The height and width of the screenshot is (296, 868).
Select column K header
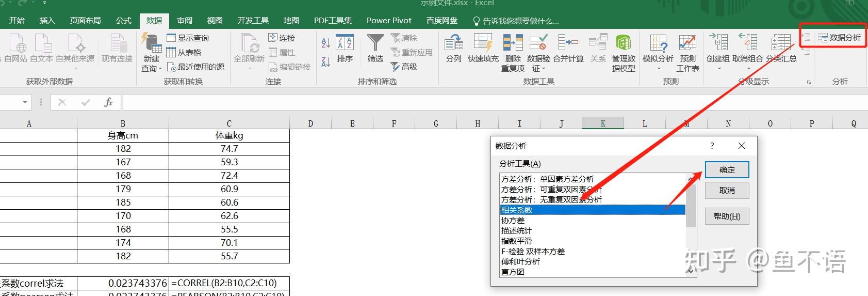click(602, 123)
